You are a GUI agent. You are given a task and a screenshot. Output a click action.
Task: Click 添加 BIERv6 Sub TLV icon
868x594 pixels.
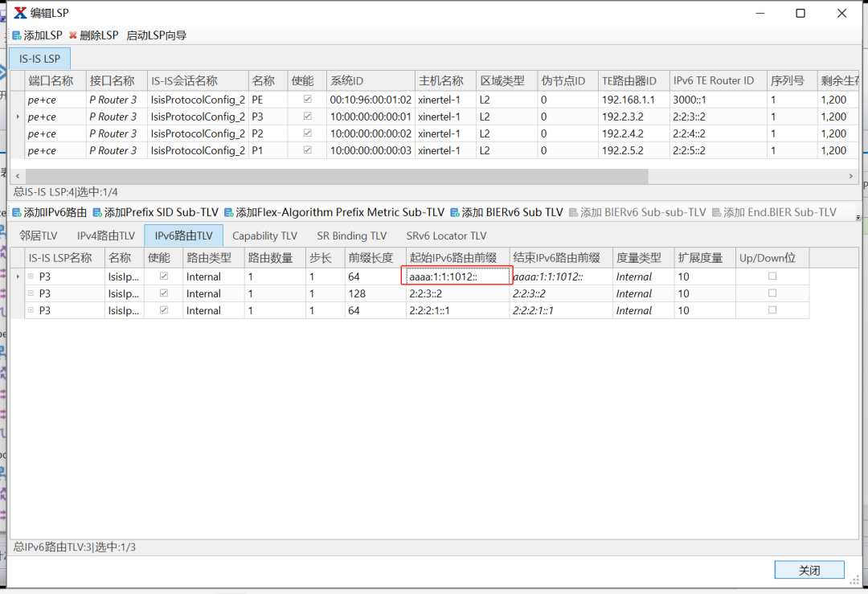point(455,213)
